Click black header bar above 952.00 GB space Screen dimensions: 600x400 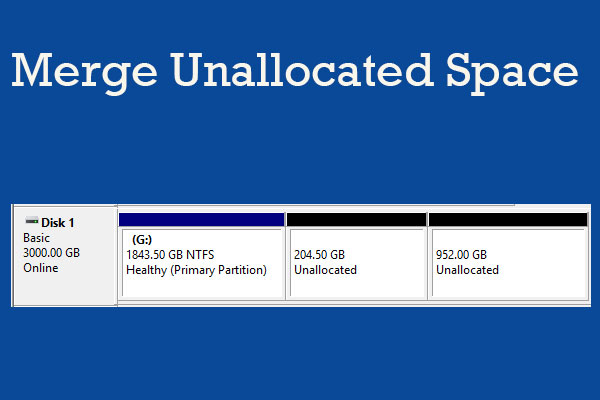(507, 219)
